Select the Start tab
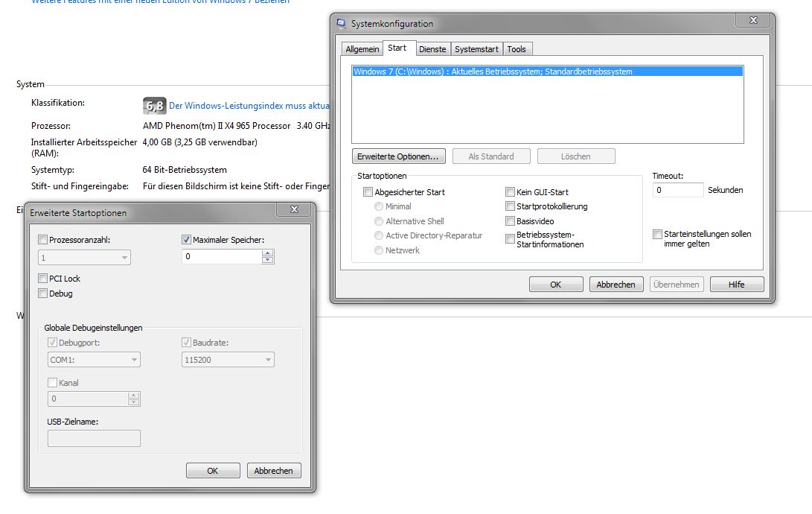 point(397,48)
